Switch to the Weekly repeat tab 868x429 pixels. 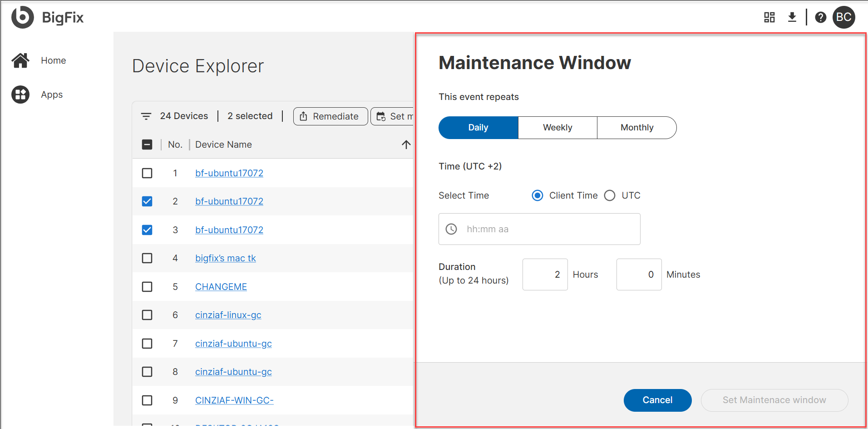pyautogui.click(x=557, y=127)
